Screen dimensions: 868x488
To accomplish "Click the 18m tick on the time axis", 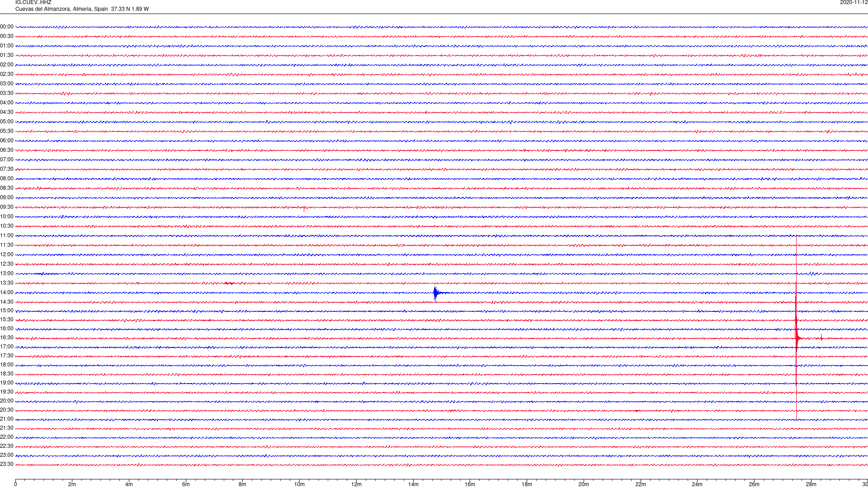I will pos(527,484).
